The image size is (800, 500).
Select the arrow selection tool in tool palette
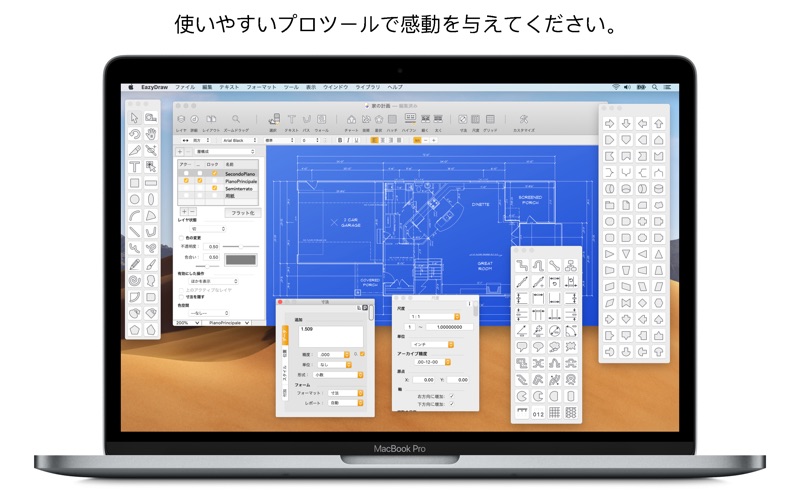(135, 118)
